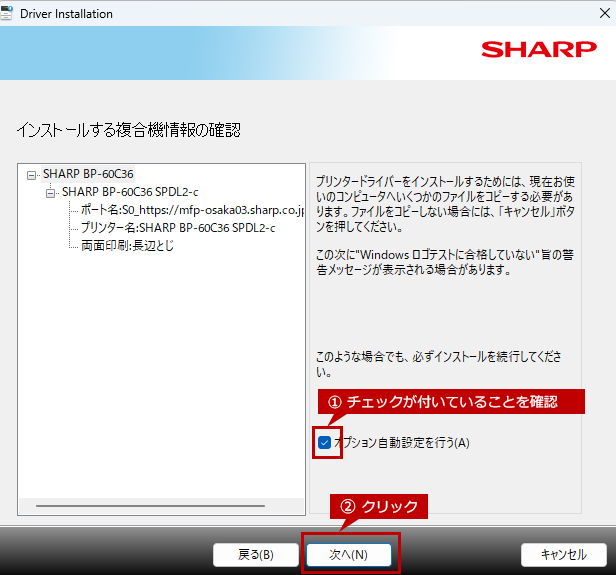
Task: Close the Driver Installation window
Action: [x=605, y=13]
